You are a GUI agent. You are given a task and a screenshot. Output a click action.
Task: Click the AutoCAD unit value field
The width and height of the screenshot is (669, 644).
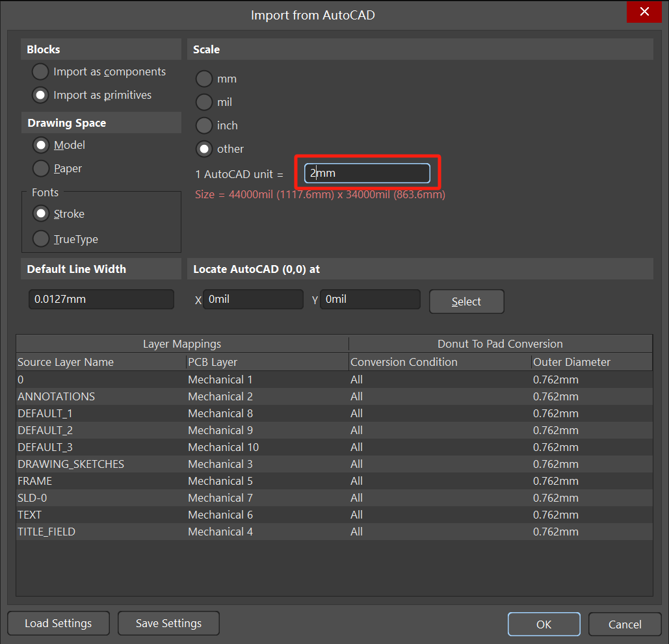[367, 174]
